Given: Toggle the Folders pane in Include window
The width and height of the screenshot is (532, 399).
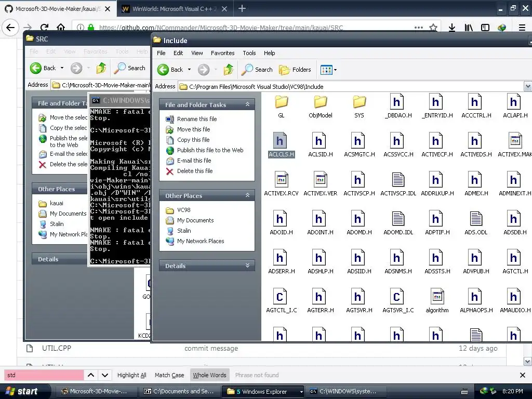Looking at the screenshot, I should tap(295, 70).
